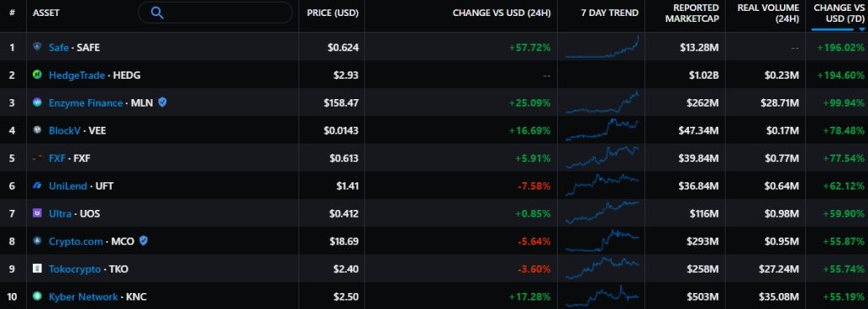868x309 pixels.
Task: Select Tokocrypto volume $27.24M
Action: [x=778, y=268]
